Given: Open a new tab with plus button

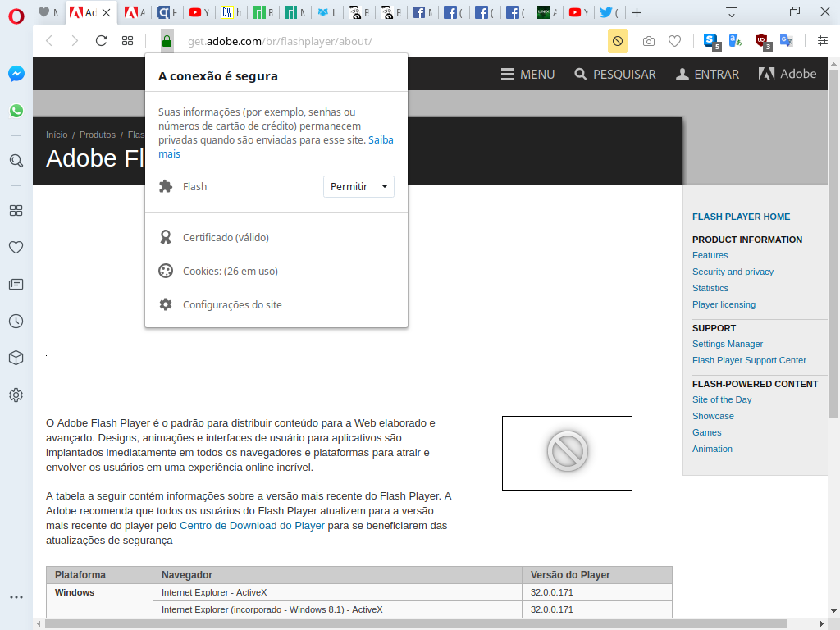Looking at the screenshot, I should [x=637, y=12].
